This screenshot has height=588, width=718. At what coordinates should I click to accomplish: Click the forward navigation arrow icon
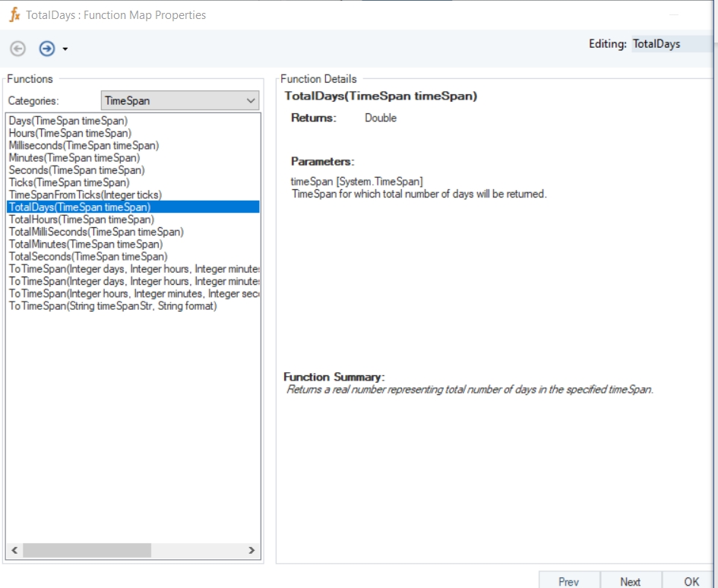click(47, 49)
